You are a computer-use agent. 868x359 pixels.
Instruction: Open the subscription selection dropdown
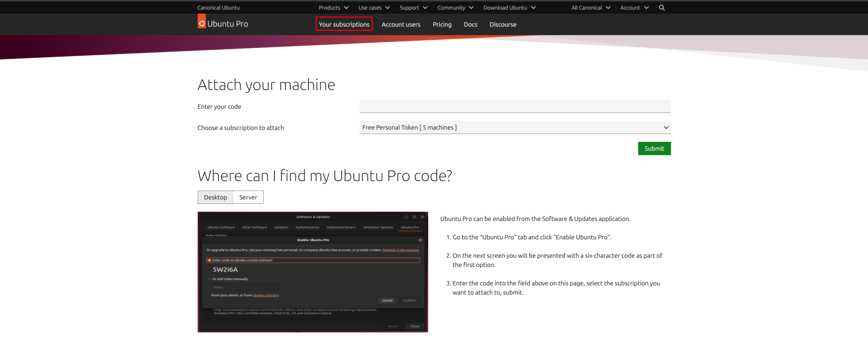(515, 127)
